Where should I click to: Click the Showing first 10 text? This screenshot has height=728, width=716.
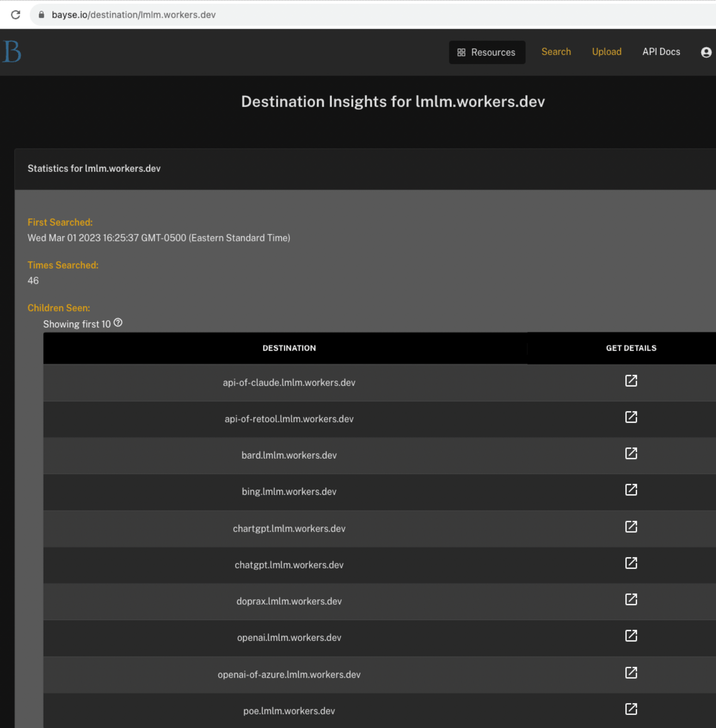coord(77,324)
